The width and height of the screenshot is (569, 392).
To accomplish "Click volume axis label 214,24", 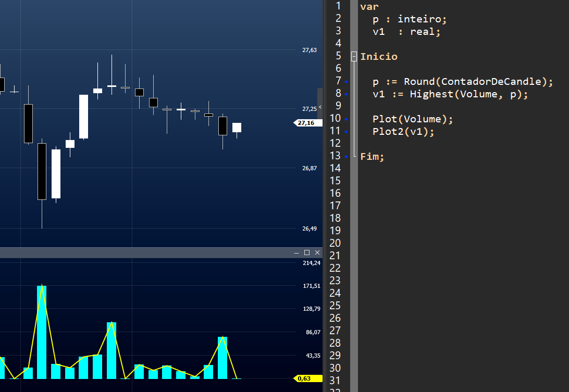I will point(312,263).
